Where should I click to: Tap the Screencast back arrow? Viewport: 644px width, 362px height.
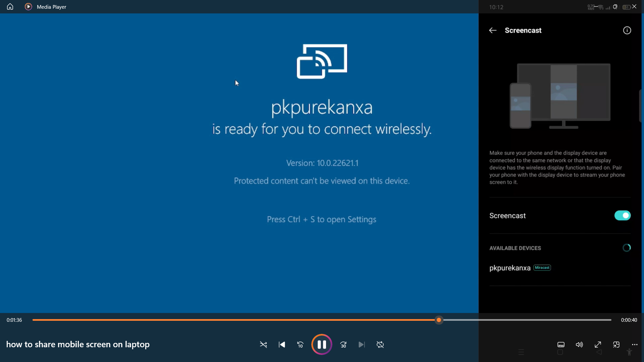point(493,31)
